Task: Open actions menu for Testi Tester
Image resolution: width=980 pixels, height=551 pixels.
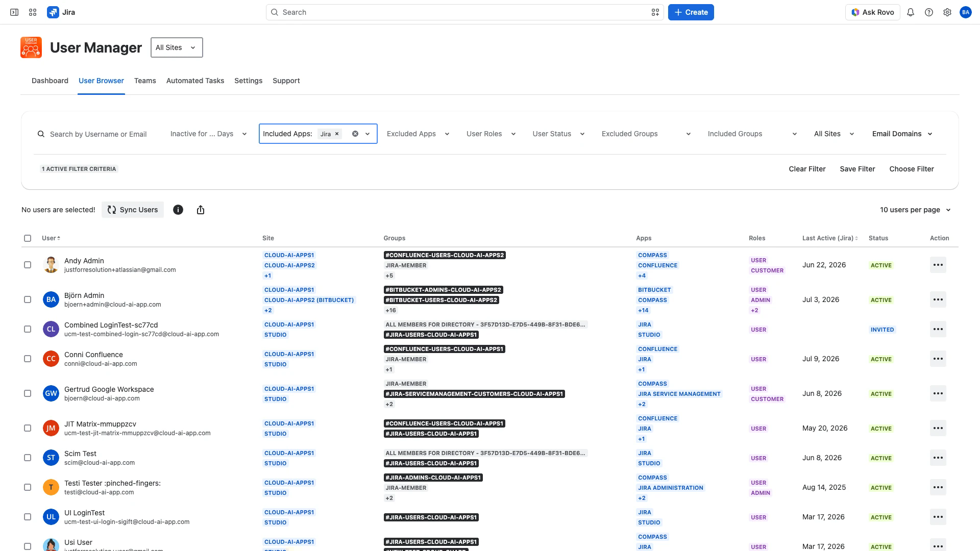Action: tap(938, 487)
